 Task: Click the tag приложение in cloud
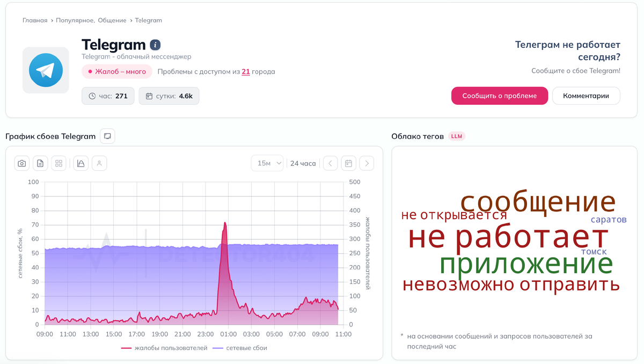(x=526, y=264)
